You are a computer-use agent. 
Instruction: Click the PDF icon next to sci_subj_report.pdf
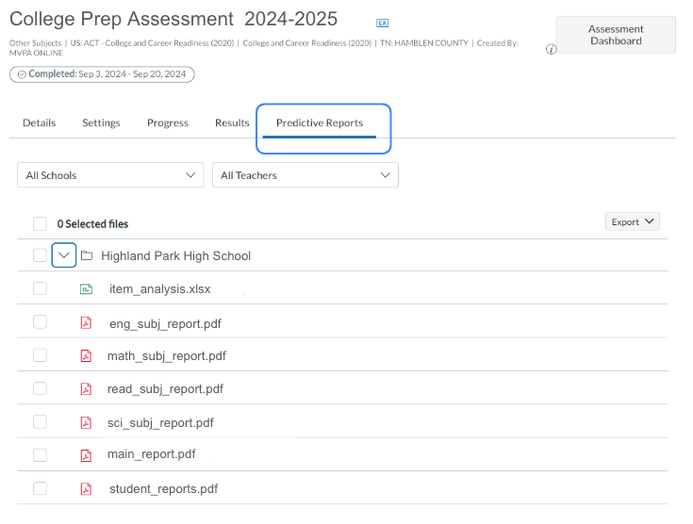tap(86, 423)
